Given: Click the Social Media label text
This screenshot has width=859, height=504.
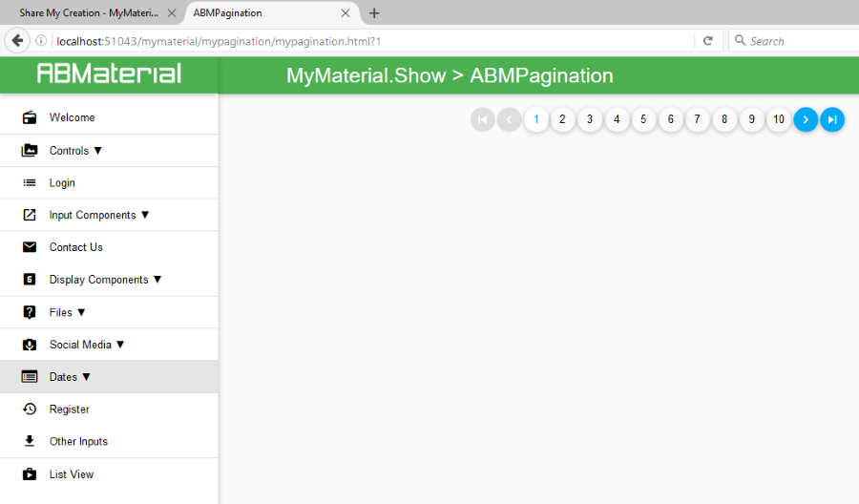Looking at the screenshot, I should click(x=80, y=345).
